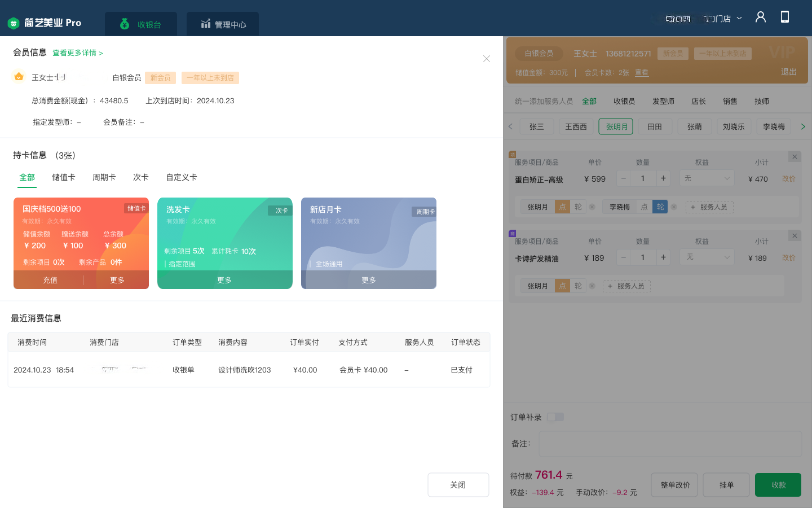Screen dimensions: 812x508
Task: Expand more staff with the right chevron
Action: pyautogui.click(x=803, y=126)
